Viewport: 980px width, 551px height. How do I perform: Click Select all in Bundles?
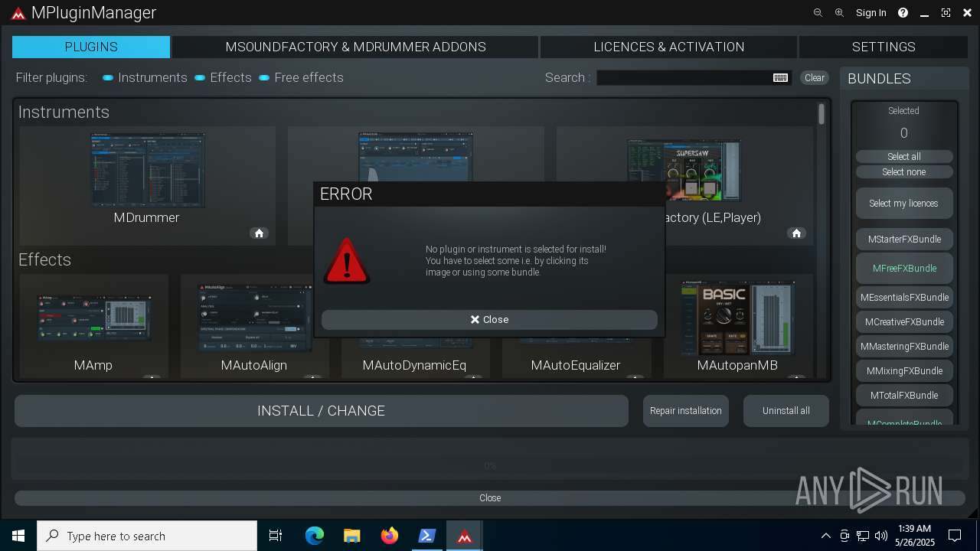click(x=904, y=156)
